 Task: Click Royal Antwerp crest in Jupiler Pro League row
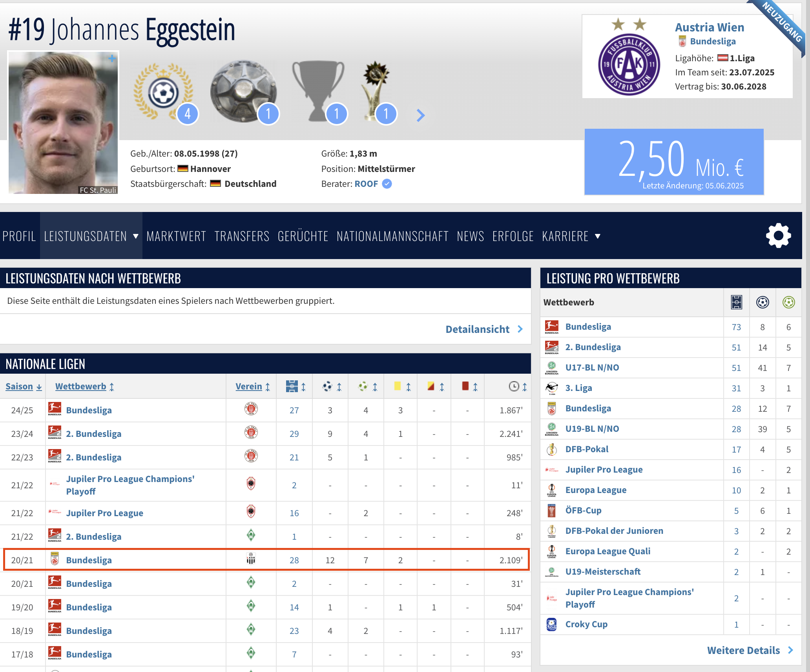pyautogui.click(x=251, y=512)
